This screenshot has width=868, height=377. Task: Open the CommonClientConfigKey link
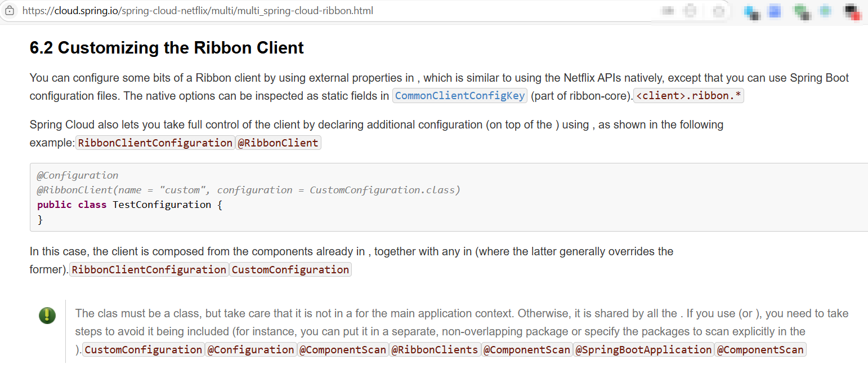[460, 96]
